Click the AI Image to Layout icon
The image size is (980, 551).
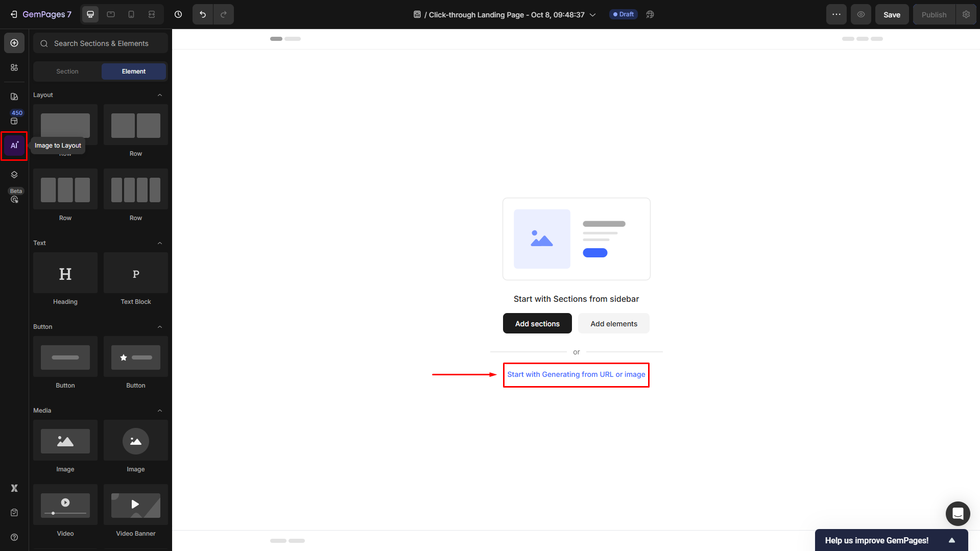14,146
